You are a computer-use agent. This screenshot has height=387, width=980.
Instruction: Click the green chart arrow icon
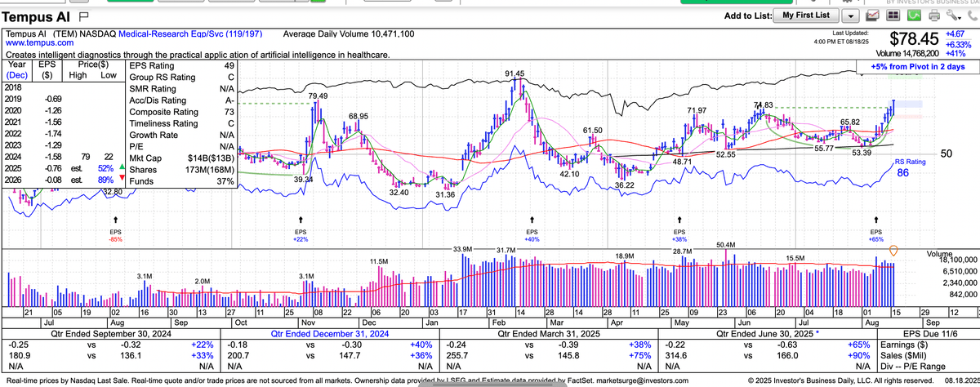point(912,16)
